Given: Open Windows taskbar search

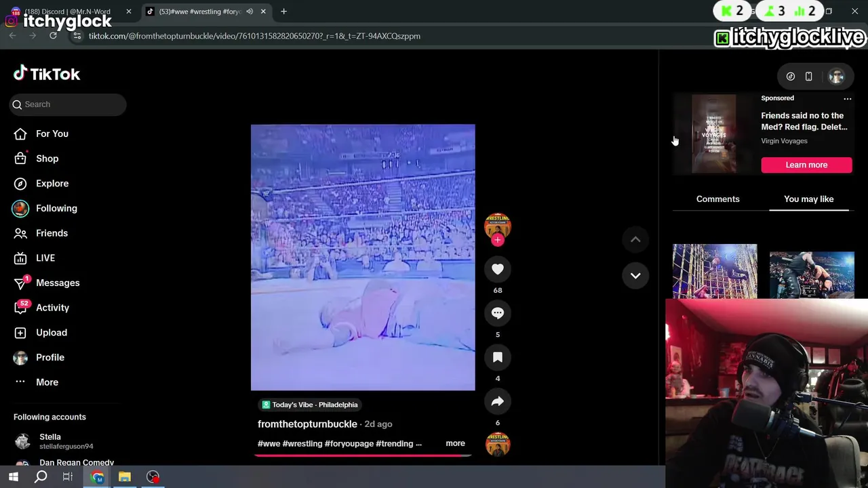Looking at the screenshot, I should 41,476.
